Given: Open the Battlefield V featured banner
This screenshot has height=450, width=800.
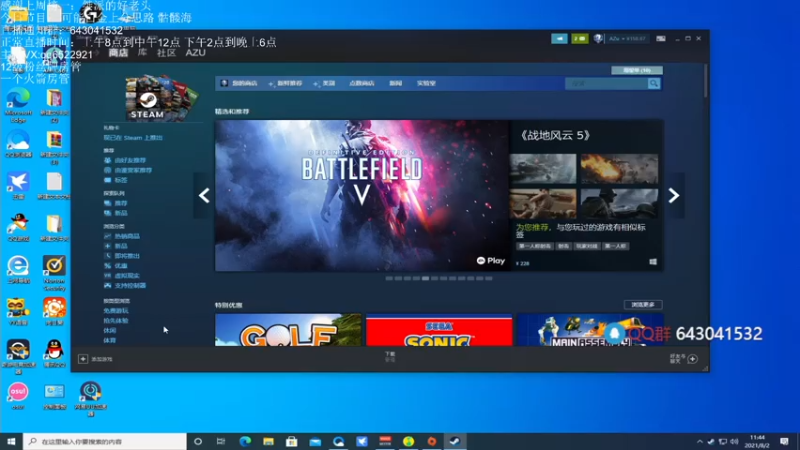Looking at the screenshot, I should tap(362, 195).
